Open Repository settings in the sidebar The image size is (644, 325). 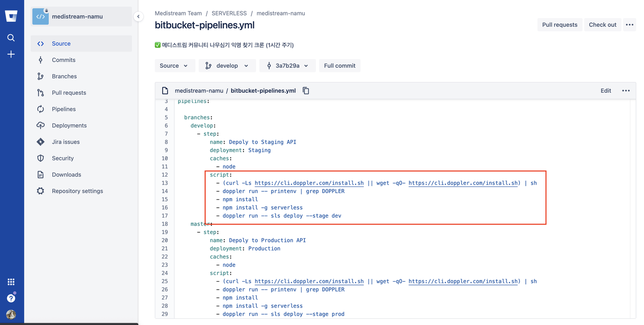(x=82, y=191)
